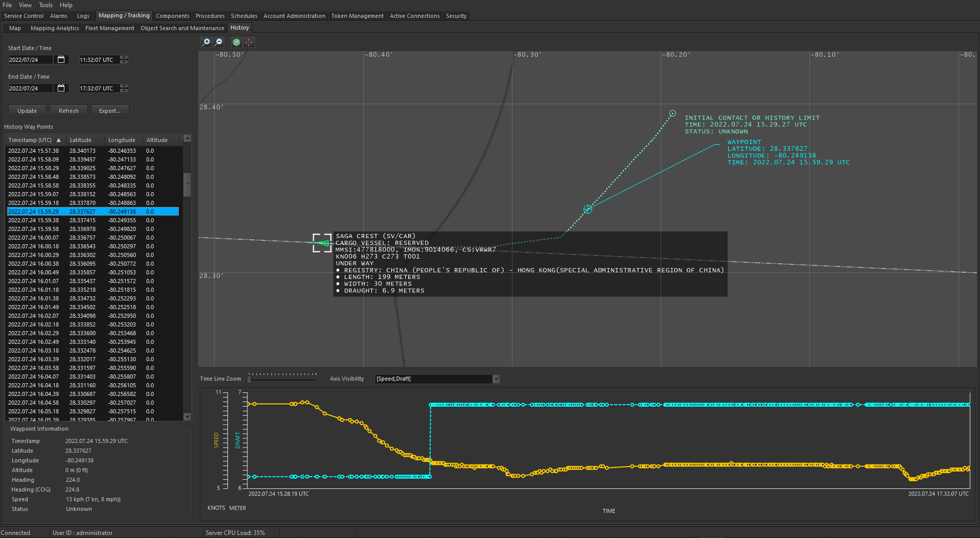
Task: Increment the start time spinner up arrow
Action: pos(124,57)
